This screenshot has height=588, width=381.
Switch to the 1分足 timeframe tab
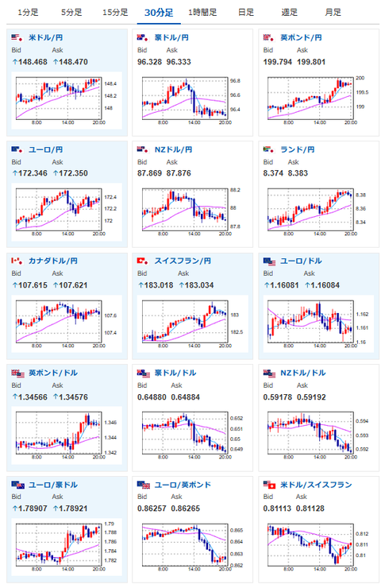[x=28, y=13]
